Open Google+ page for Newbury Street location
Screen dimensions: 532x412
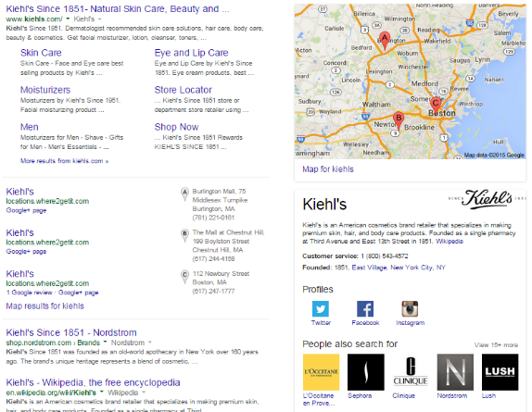coord(79,293)
